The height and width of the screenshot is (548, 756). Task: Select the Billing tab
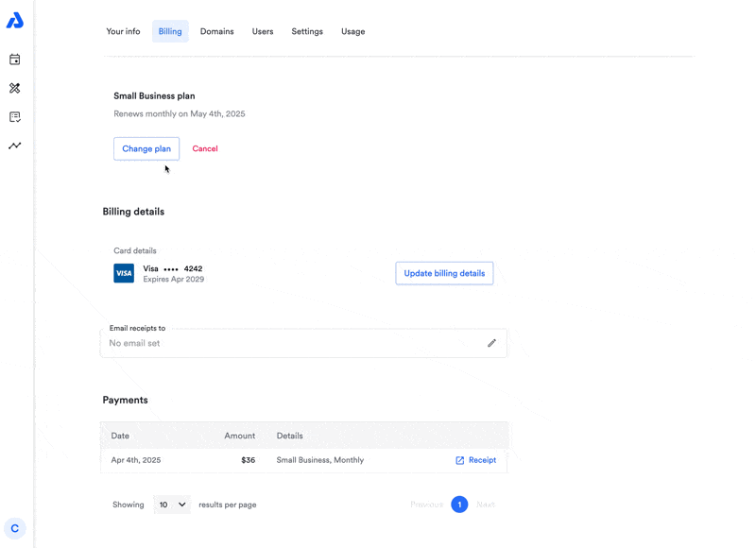tap(170, 31)
